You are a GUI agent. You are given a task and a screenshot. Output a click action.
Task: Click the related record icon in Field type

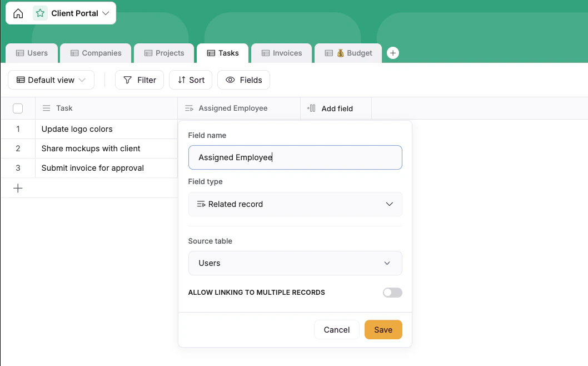(201, 204)
